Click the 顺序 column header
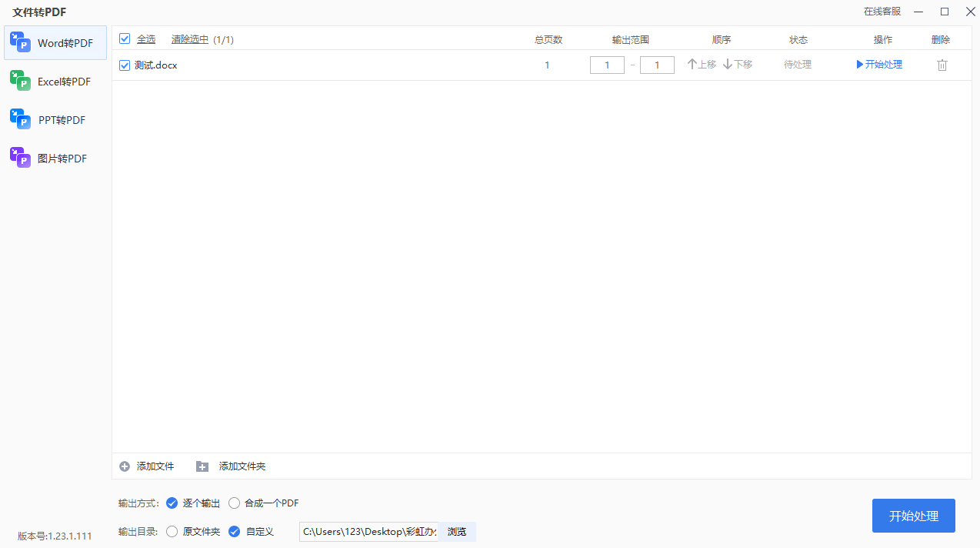The height and width of the screenshot is (548, 980). pos(722,40)
